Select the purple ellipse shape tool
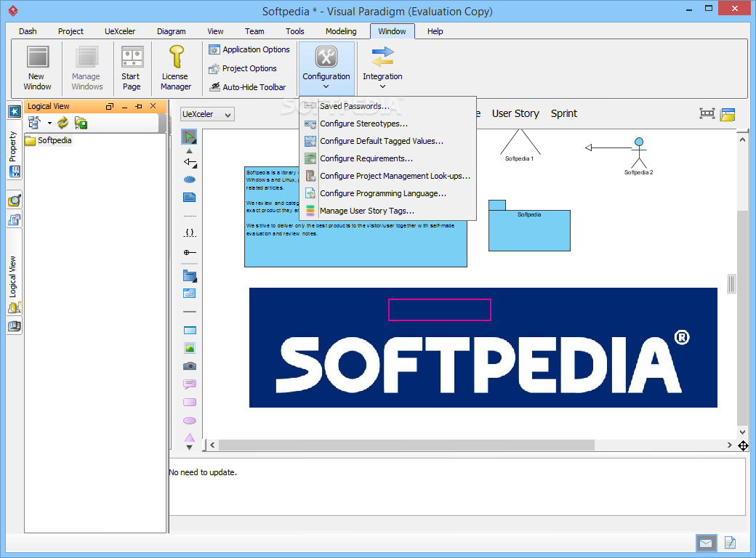The image size is (756, 558). [190, 421]
